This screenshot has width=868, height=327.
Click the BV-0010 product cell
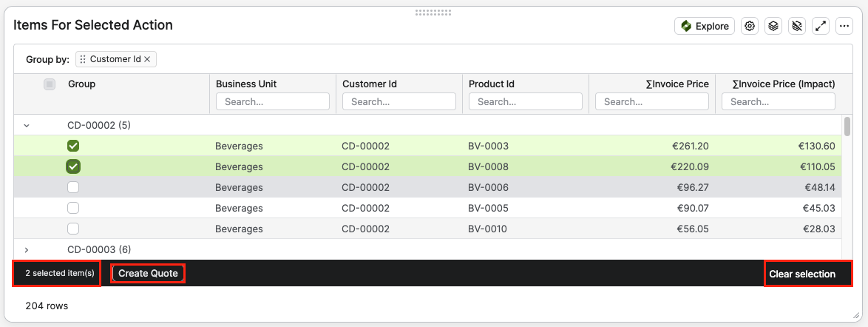(x=488, y=229)
